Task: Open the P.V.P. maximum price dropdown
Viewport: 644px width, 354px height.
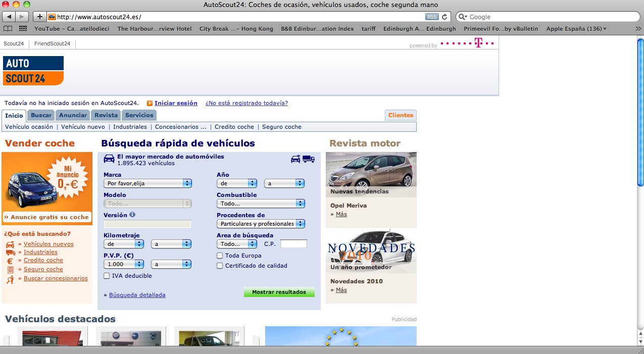Action: coord(171,264)
